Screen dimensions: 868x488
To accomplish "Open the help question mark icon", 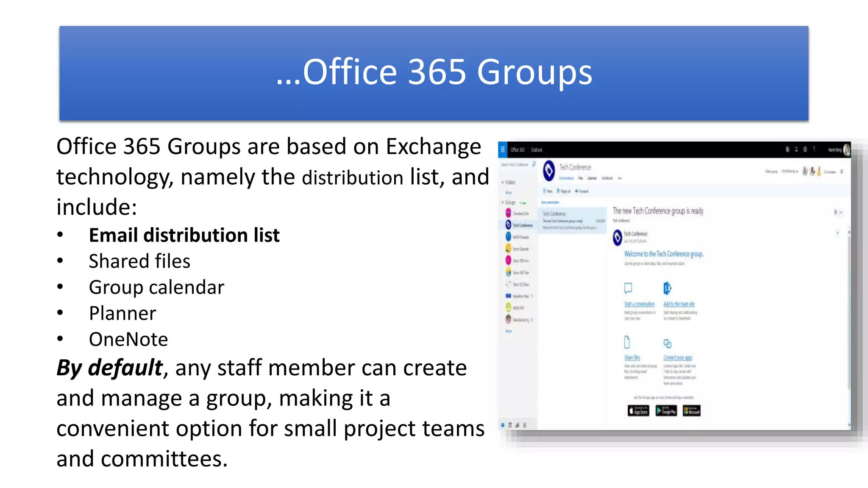I will point(814,149).
